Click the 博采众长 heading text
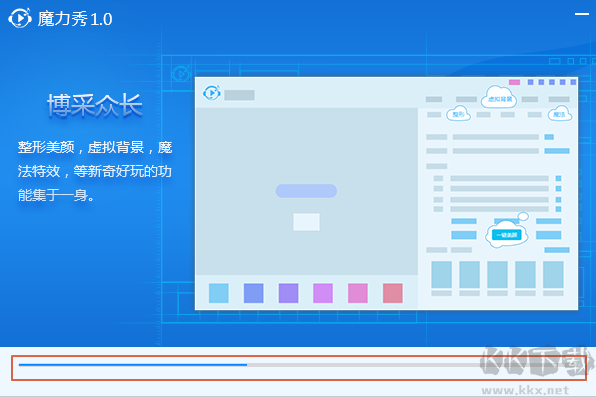Viewport: 596px width, 397px height. pos(95,105)
